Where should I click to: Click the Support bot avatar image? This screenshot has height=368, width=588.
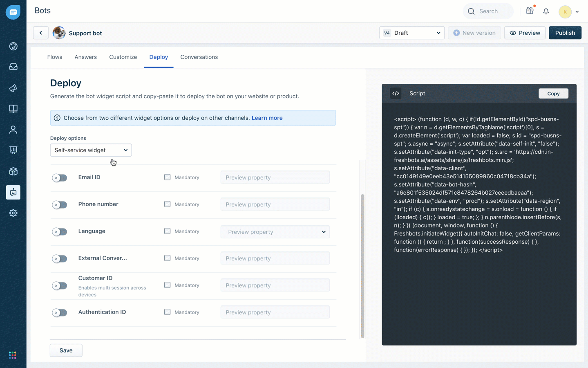(x=59, y=33)
